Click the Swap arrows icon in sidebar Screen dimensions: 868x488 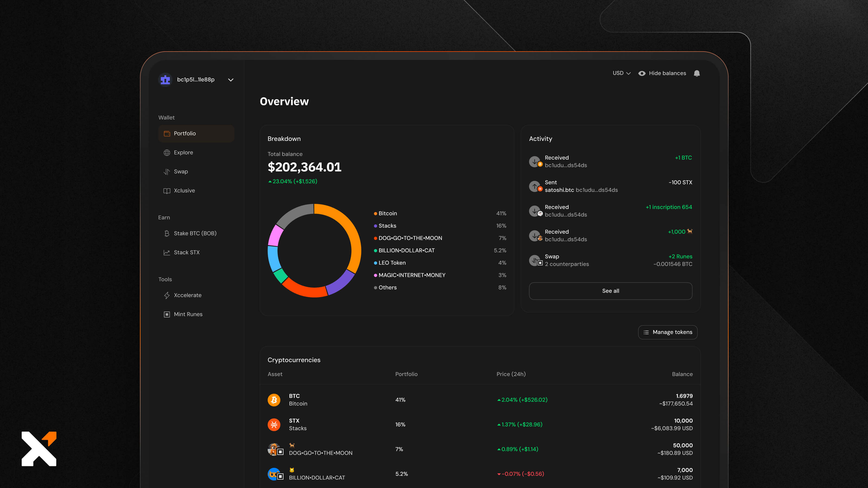pos(167,172)
